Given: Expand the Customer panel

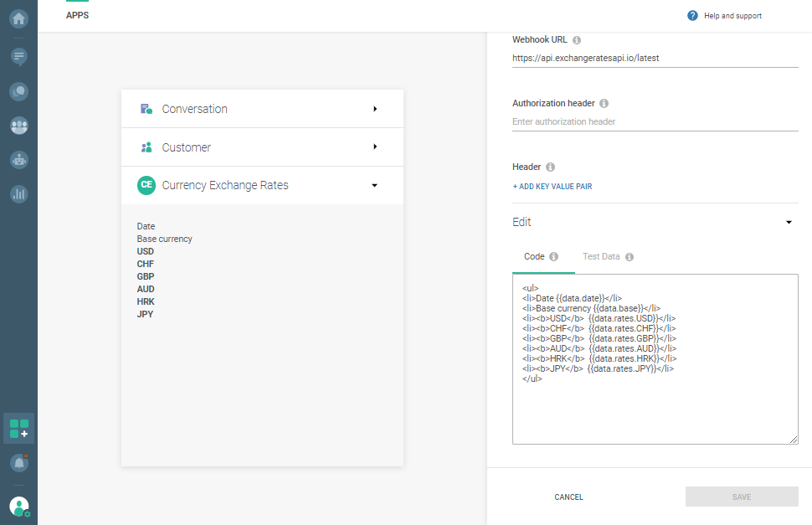Looking at the screenshot, I should click(x=375, y=147).
